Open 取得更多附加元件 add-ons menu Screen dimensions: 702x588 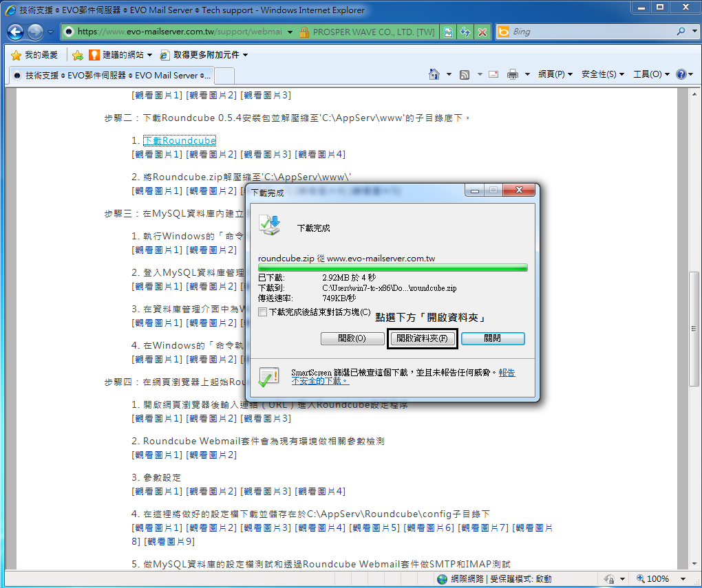coord(204,55)
